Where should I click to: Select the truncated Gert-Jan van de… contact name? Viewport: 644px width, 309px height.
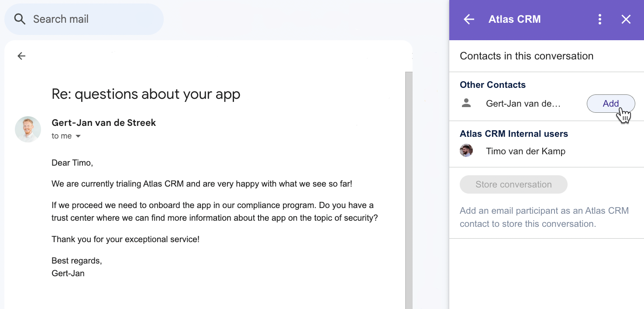pyautogui.click(x=523, y=104)
